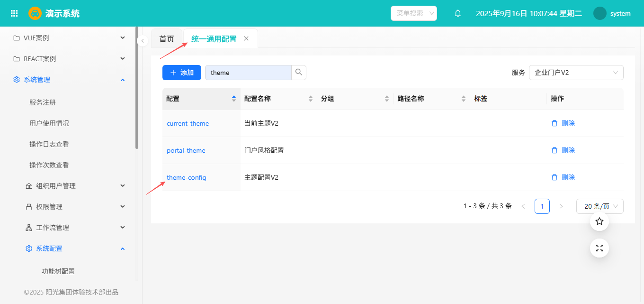
Task: Click the demo system logo icon
Action: (35, 13)
